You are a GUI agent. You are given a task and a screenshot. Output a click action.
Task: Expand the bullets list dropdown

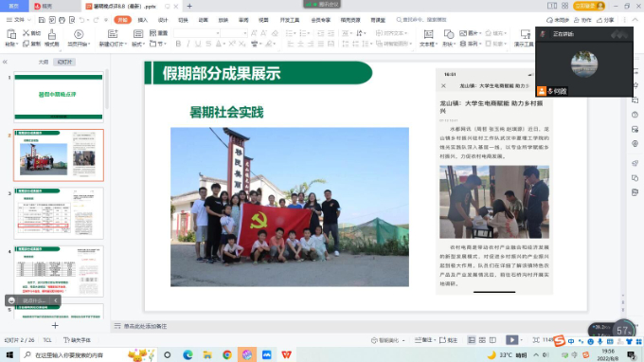tap(295, 33)
